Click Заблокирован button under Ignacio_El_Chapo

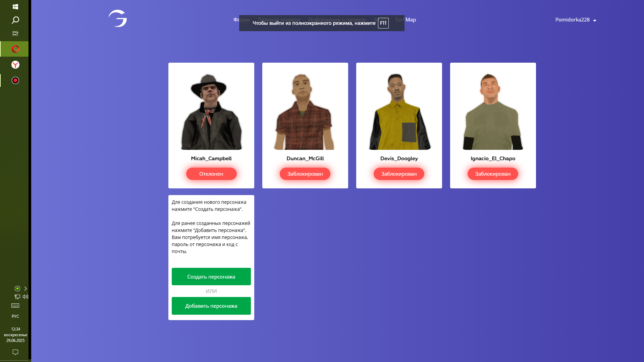pos(493,174)
